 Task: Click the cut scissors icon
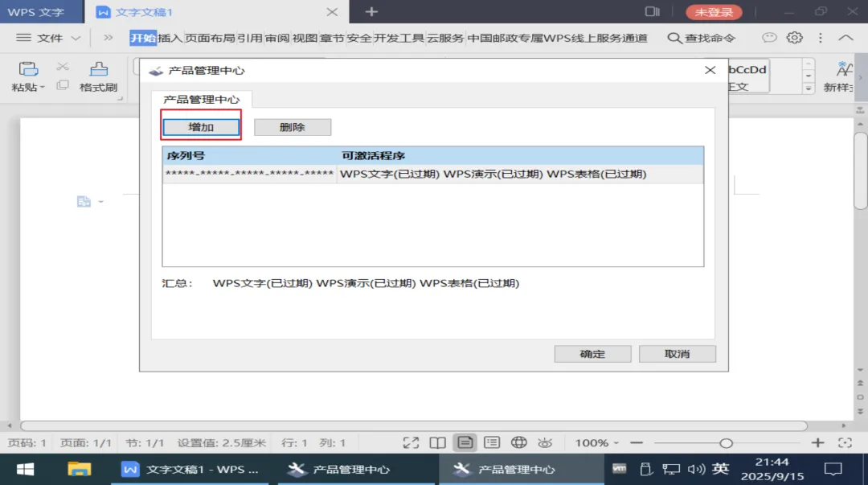tap(63, 67)
